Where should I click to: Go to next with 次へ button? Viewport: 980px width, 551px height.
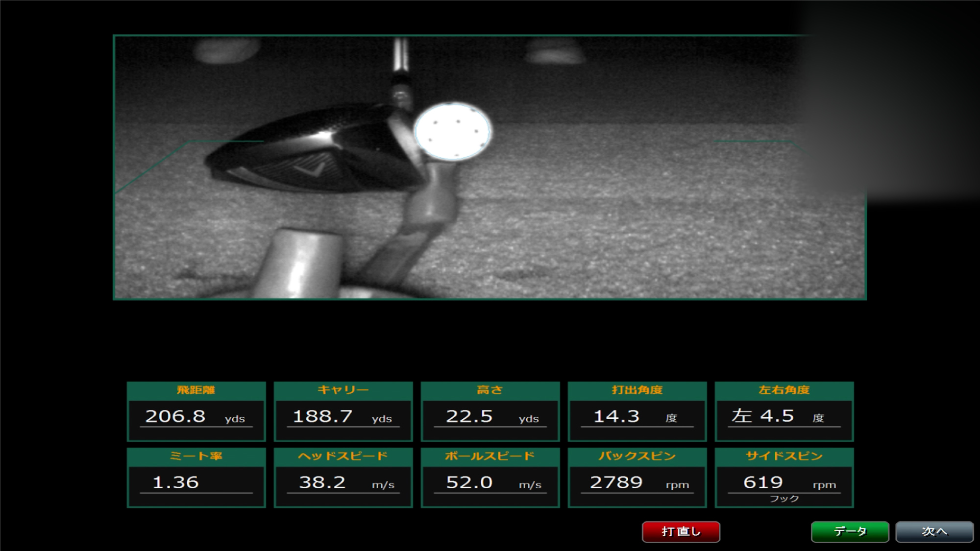[x=934, y=531]
